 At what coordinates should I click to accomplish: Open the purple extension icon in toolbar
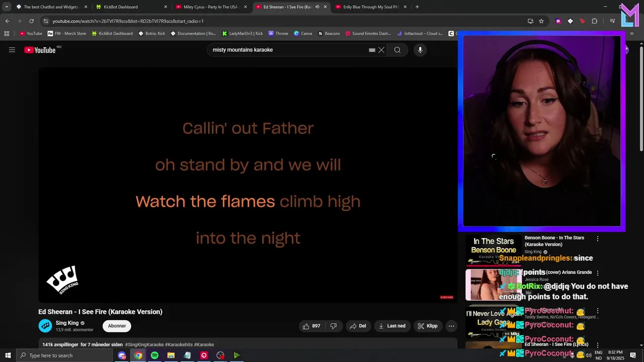(x=558, y=21)
